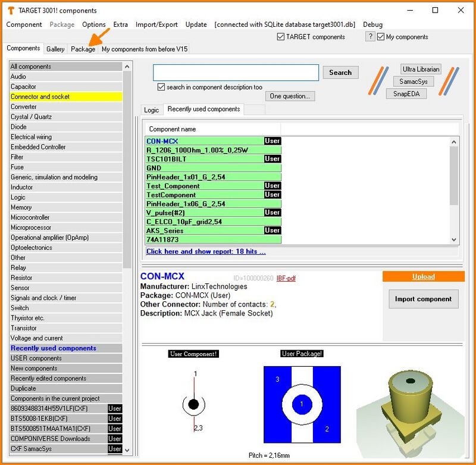Viewport: 476px width, 465px height.
Task: Click the SnapEDA button
Action: 406,94
